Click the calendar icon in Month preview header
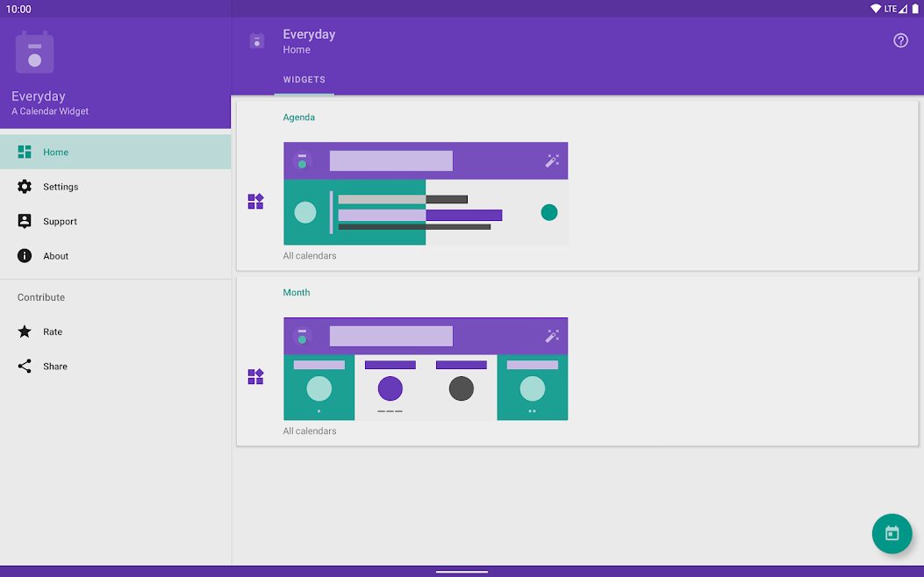Screen dimensions: 924x577 [303, 336]
